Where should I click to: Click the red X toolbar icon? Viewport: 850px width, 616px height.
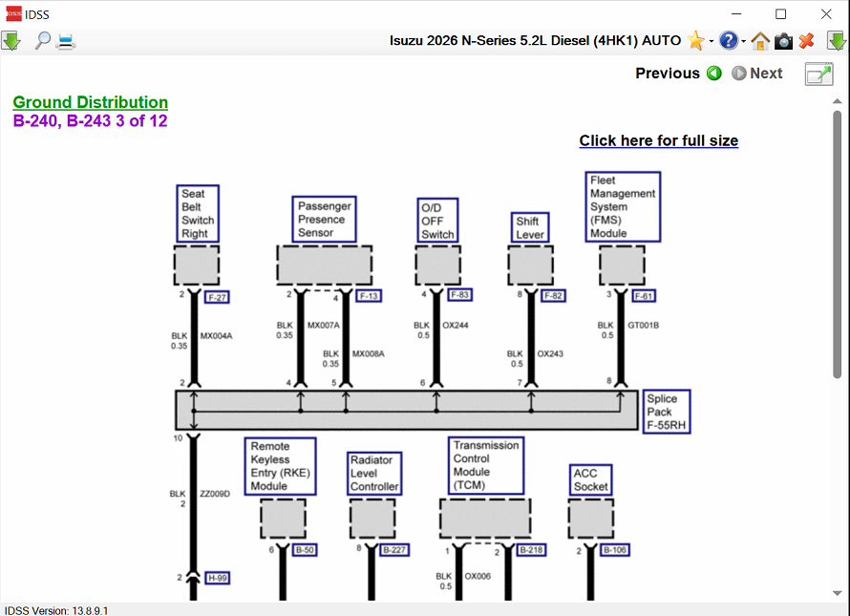(x=806, y=40)
